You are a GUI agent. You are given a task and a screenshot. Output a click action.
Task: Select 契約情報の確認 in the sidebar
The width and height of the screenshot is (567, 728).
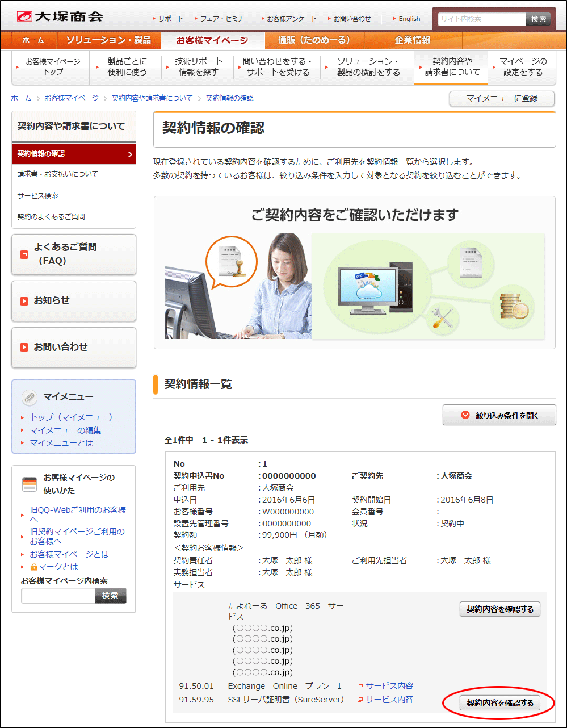tap(74, 154)
